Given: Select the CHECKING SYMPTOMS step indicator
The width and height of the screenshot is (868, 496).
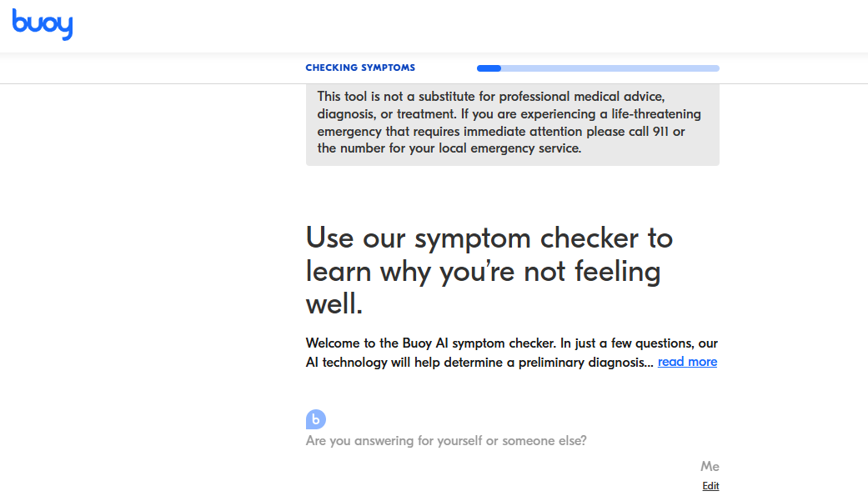Looking at the screenshot, I should coord(360,68).
